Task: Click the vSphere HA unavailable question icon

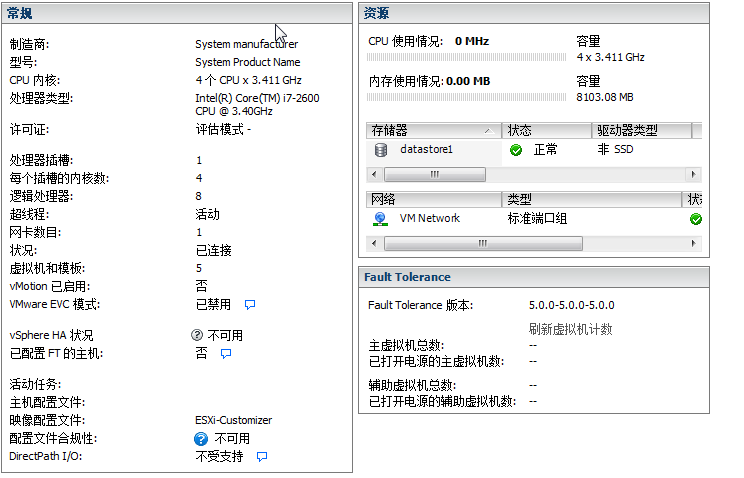Action: click(x=197, y=335)
